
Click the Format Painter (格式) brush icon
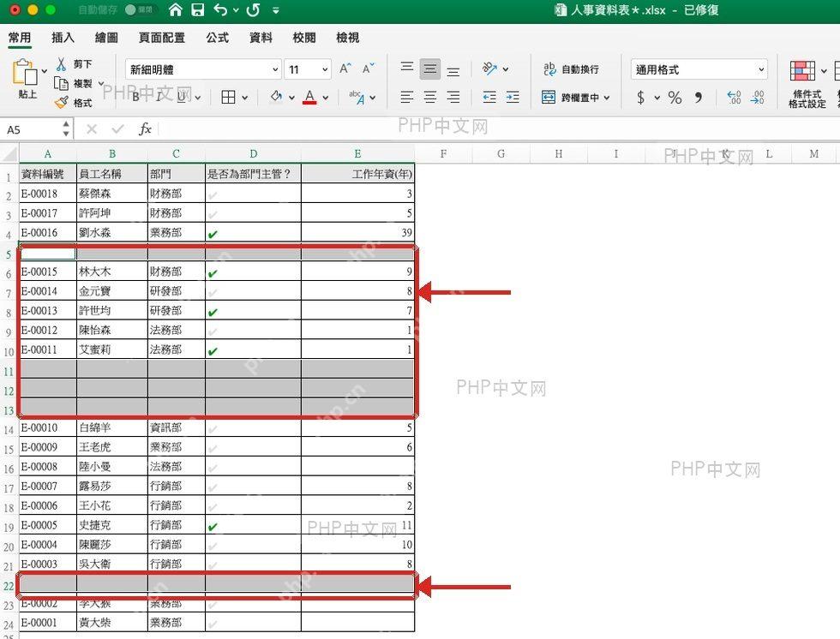coord(61,102)
